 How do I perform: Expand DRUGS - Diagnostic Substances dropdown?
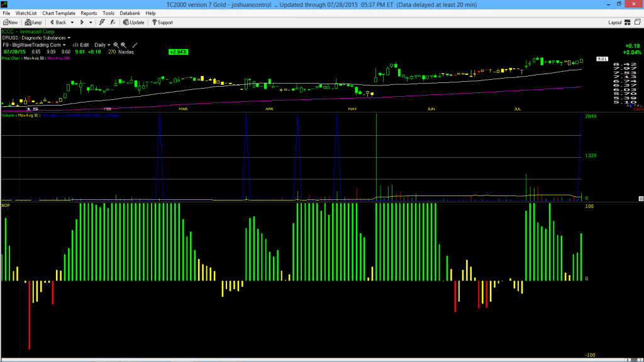click(69, 38)
